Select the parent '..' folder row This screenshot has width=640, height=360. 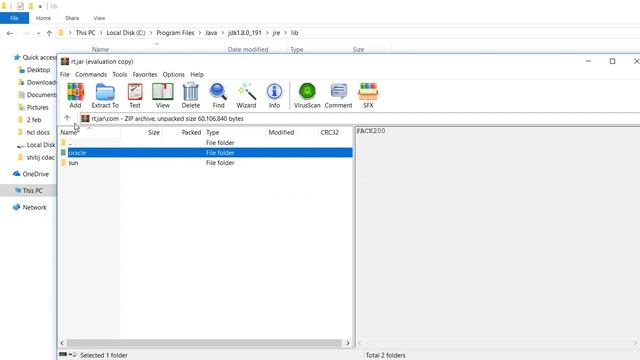tap(206, 142)
